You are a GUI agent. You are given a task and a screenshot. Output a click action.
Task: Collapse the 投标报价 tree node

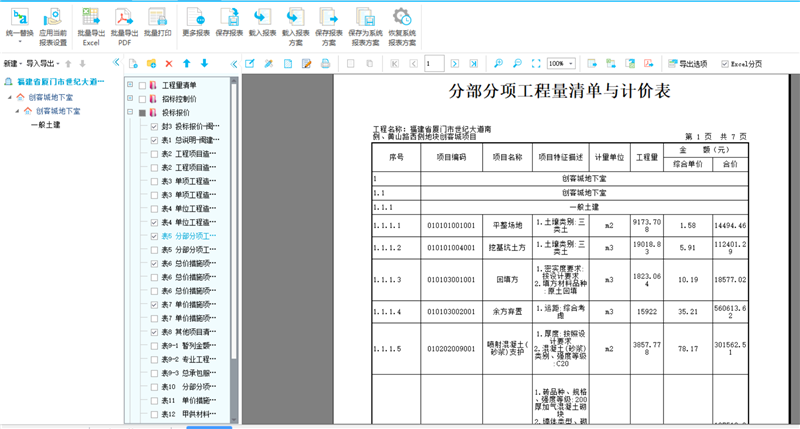point(130,112)
